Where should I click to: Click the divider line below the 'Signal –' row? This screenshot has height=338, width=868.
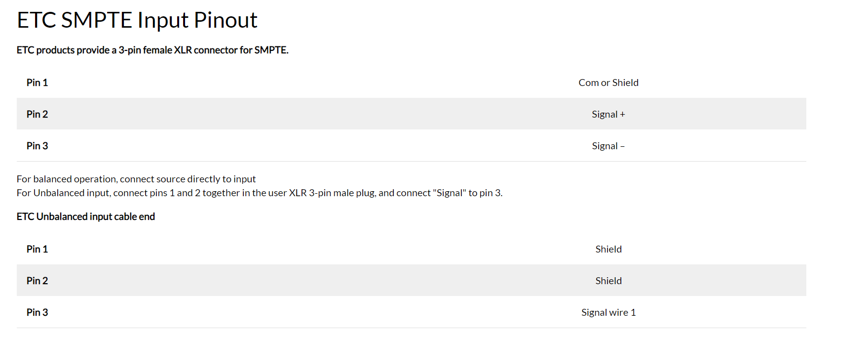(411, 161)
